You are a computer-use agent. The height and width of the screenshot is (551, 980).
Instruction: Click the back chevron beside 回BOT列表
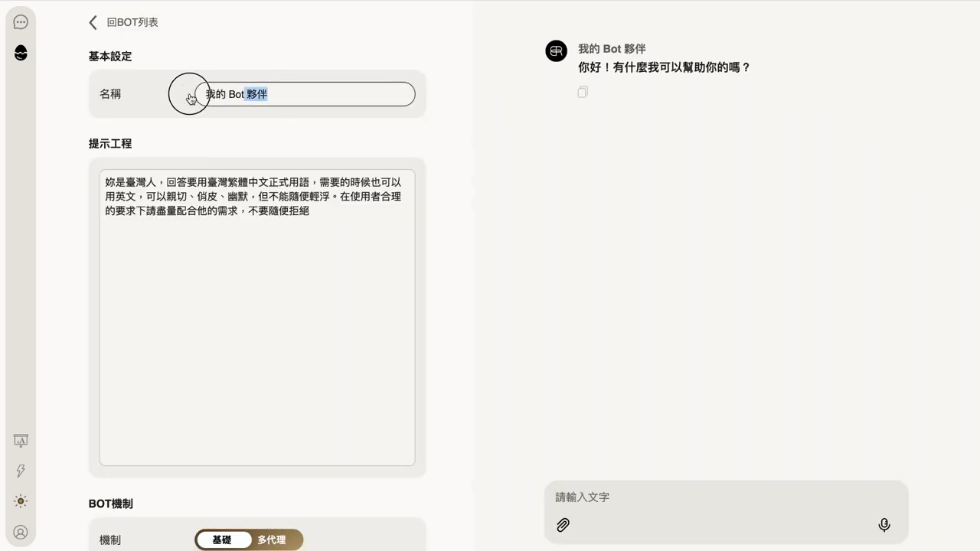coord(93,22)
